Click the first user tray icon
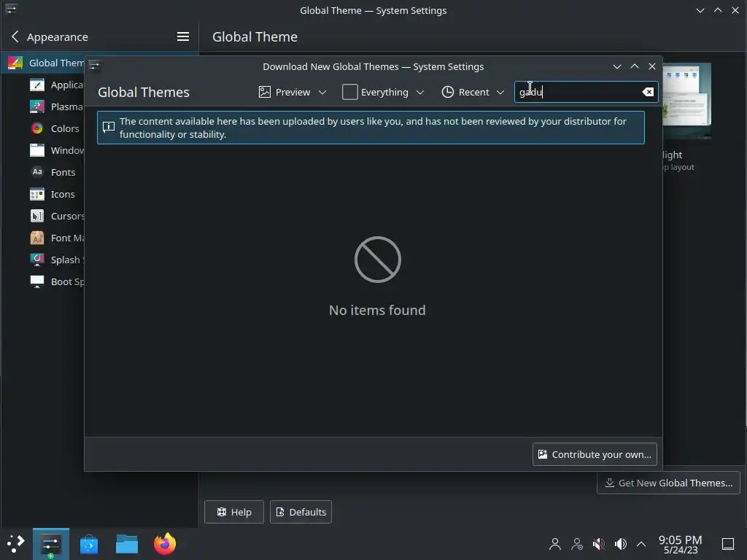The image size is (747, 560). (x=555, y=544)
